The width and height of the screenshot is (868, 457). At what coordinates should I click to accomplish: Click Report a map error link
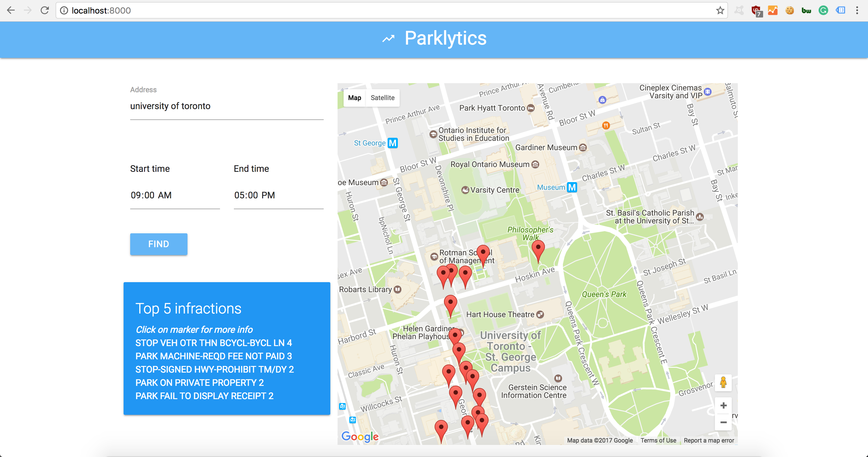(709, 440)
